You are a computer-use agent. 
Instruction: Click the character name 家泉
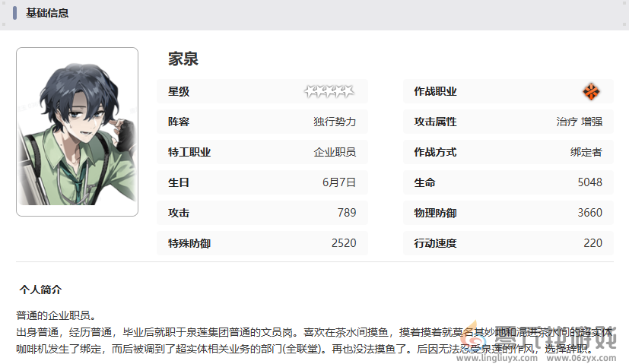183,59
